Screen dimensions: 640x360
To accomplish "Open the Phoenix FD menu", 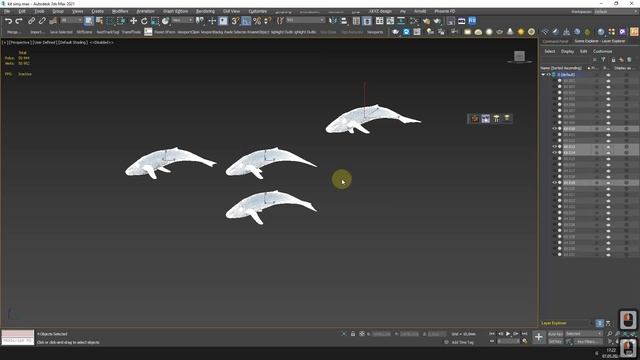I will pos(444,11).
